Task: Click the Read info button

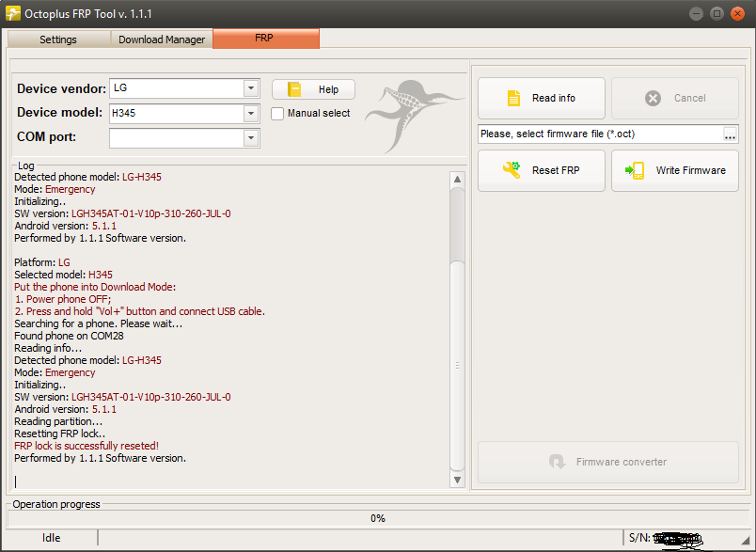Action: click(x=542, y=99)
